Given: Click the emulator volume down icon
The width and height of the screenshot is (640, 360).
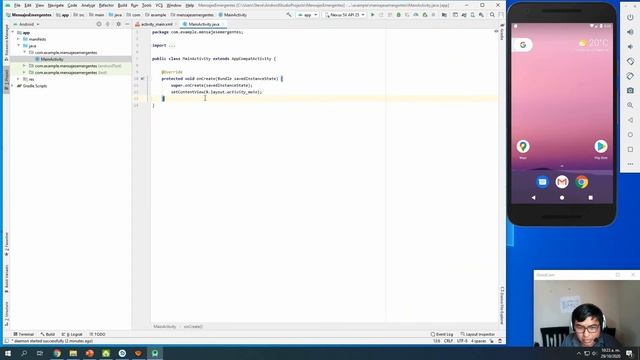Looking at the screenshot, I should tap(630, 47).
